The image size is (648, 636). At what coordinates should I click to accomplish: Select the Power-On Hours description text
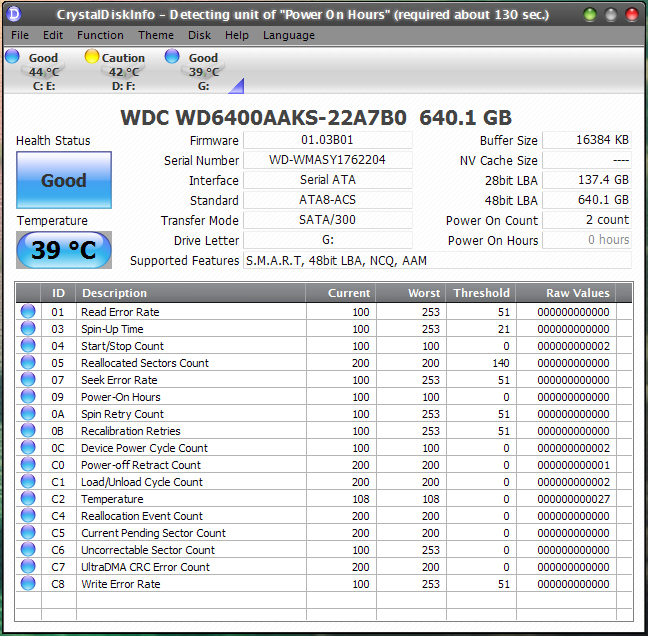click(x=121, y=397)
